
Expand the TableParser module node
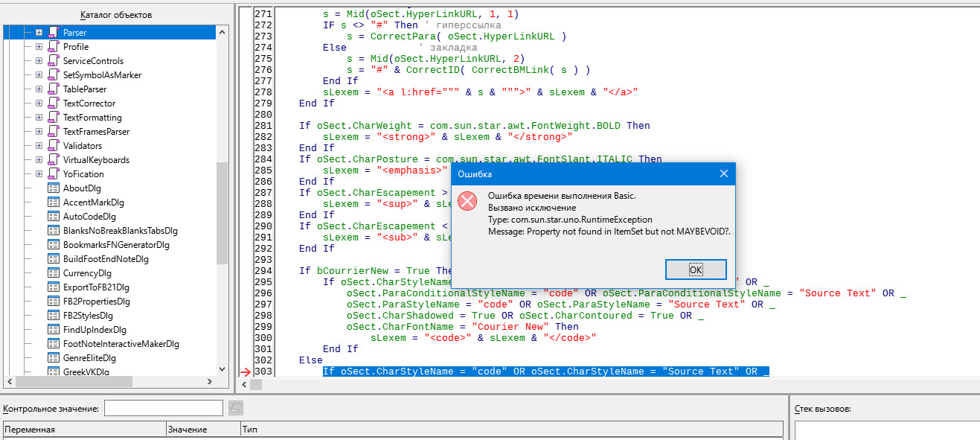click(x=39, y=89)
